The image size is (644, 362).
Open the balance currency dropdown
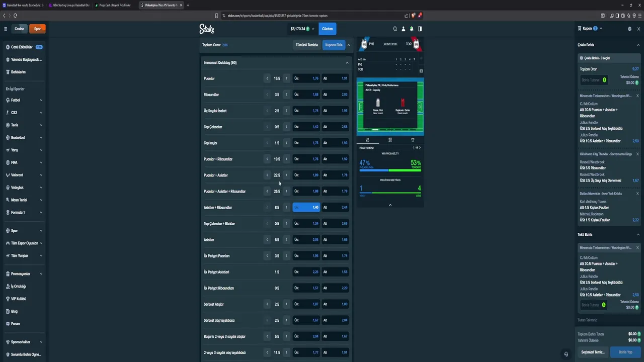pyautogui.click(x=313, y=29)
